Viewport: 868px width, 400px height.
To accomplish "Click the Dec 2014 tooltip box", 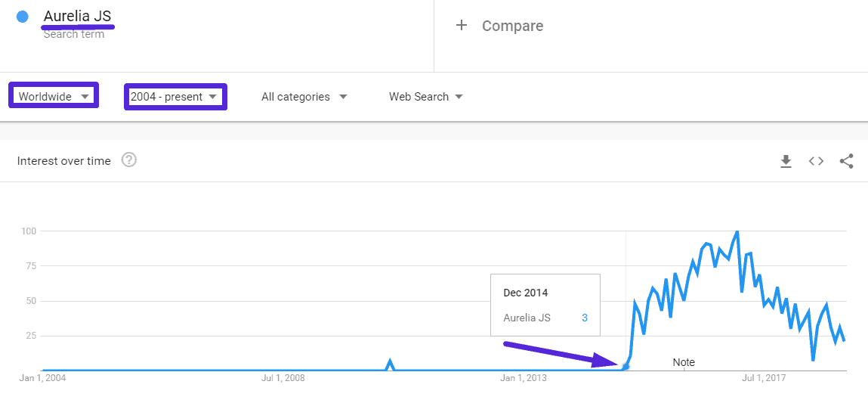I will (545, 305).
